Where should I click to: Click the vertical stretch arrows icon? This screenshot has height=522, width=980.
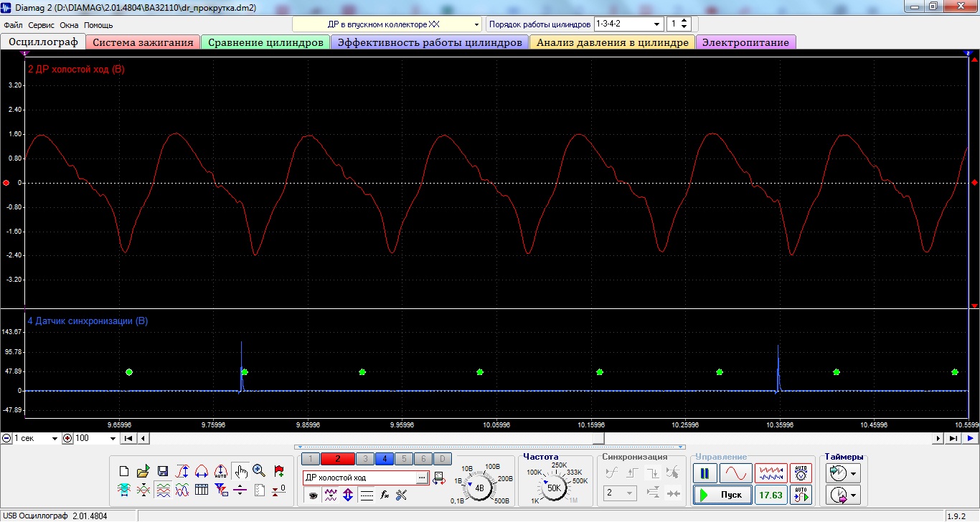tap(348, 495)
